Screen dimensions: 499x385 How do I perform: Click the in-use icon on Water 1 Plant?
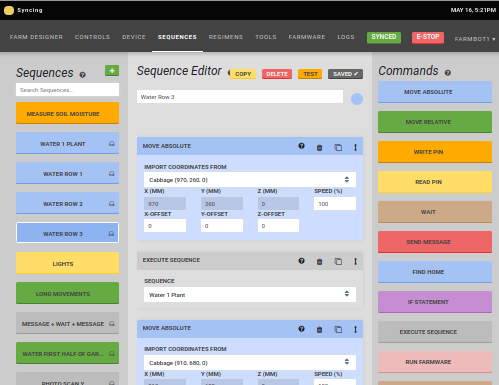click(112, 144)
